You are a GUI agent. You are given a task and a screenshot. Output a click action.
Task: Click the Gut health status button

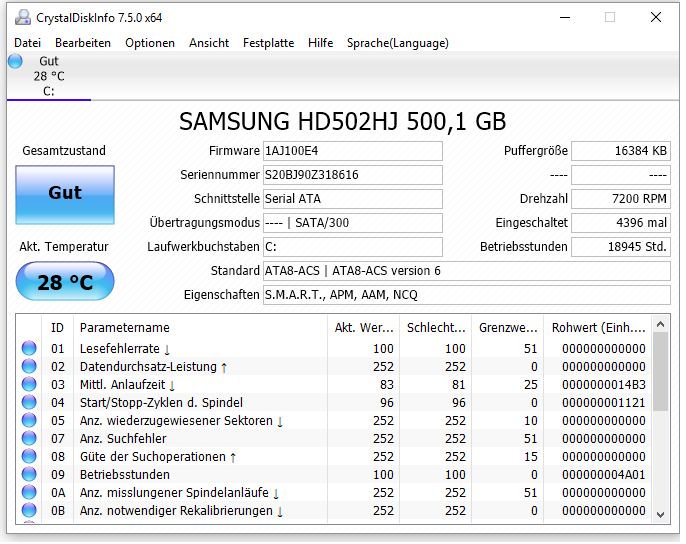pos(65,195)
